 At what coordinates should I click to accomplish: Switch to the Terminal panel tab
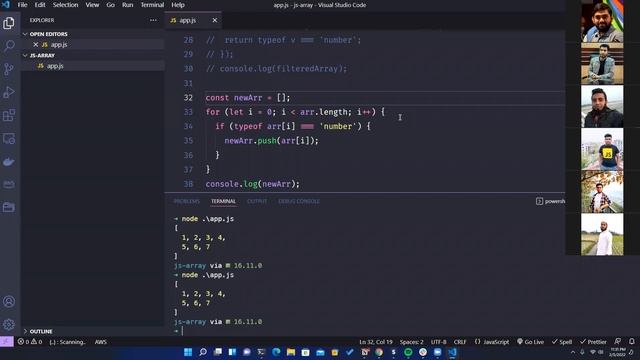point(223,201)
